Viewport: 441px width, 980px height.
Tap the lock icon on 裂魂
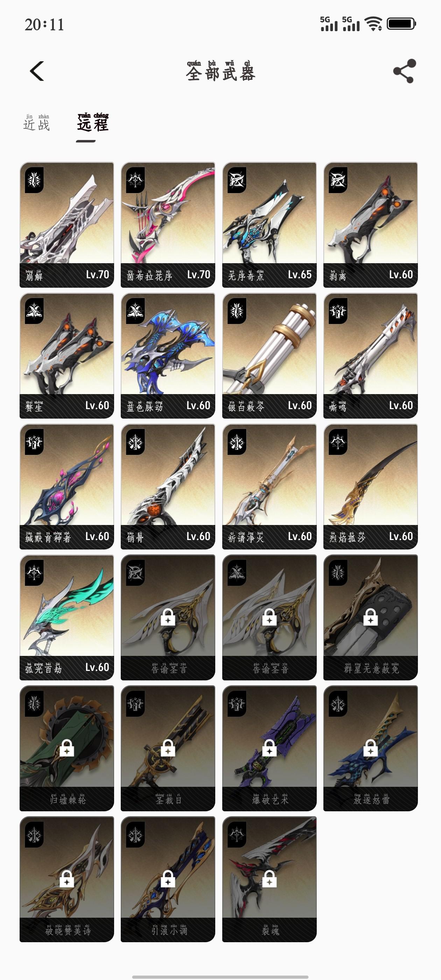[269, 879]
